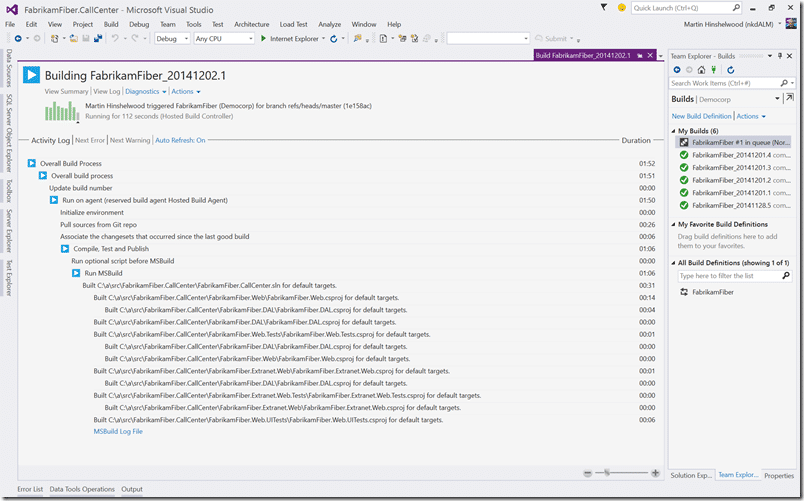This screenshot has height=501, width=804.
Task: Click Navigate Backward in the main toolbar
Action: click(x=18, y=38)
